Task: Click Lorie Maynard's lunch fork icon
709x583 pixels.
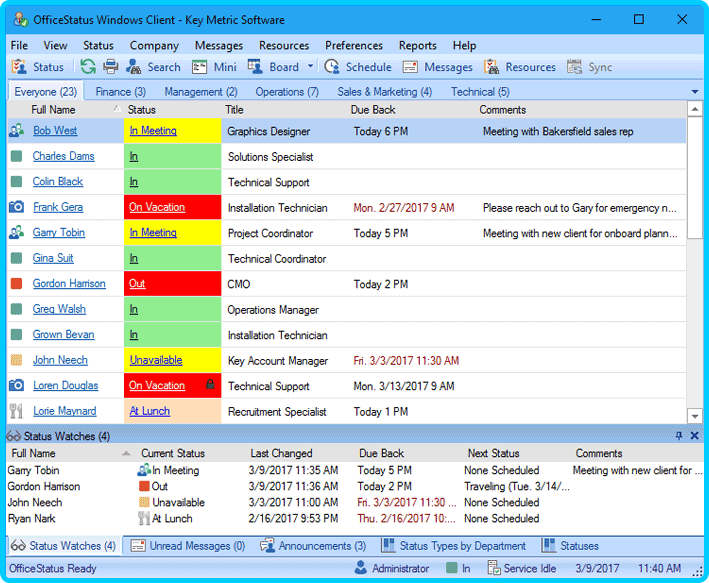Action: click(x=16, y=411)
